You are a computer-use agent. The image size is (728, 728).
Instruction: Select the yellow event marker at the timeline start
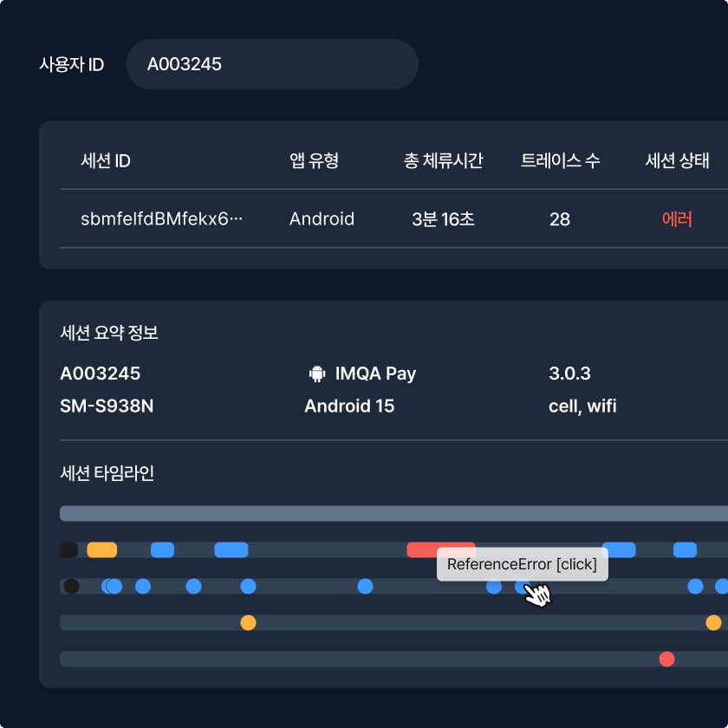tap(101, 549)
